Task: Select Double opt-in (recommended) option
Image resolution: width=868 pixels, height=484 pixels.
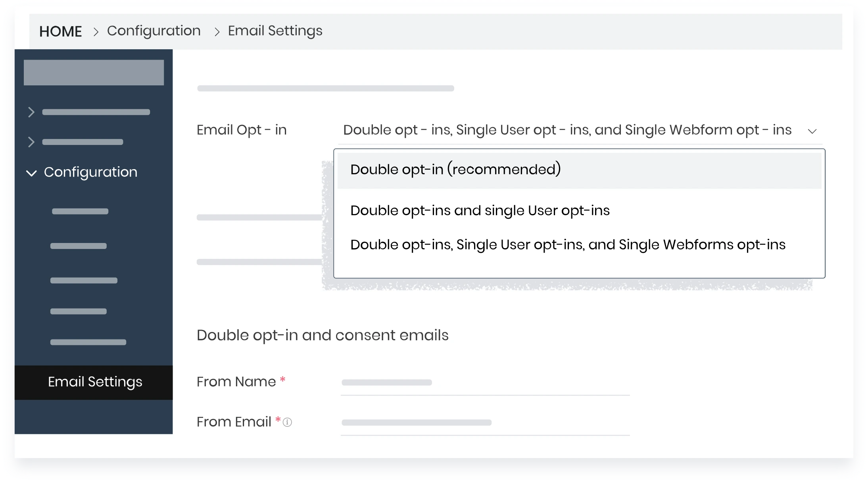Action: click(455, 169)
